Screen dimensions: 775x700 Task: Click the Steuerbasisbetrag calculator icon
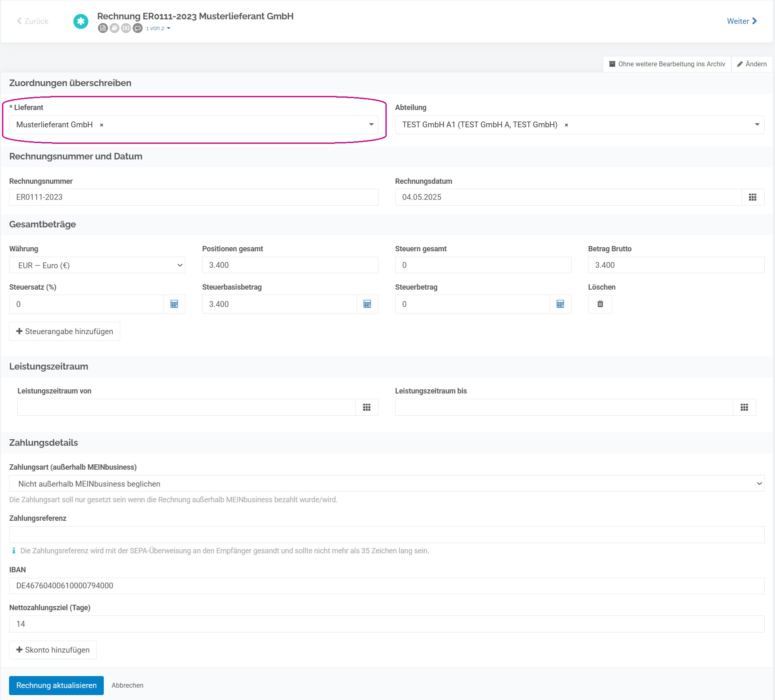click(367, 304)
